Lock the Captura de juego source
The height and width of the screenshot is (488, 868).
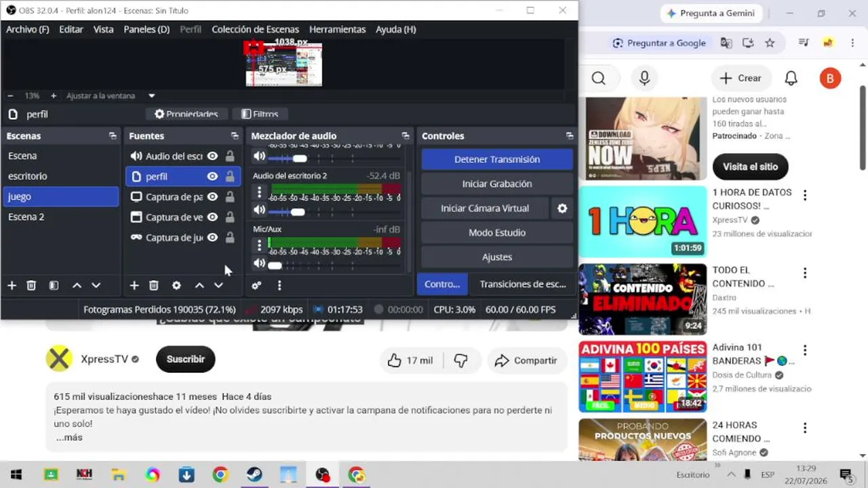pyautogui.click(x=230, y=237)
